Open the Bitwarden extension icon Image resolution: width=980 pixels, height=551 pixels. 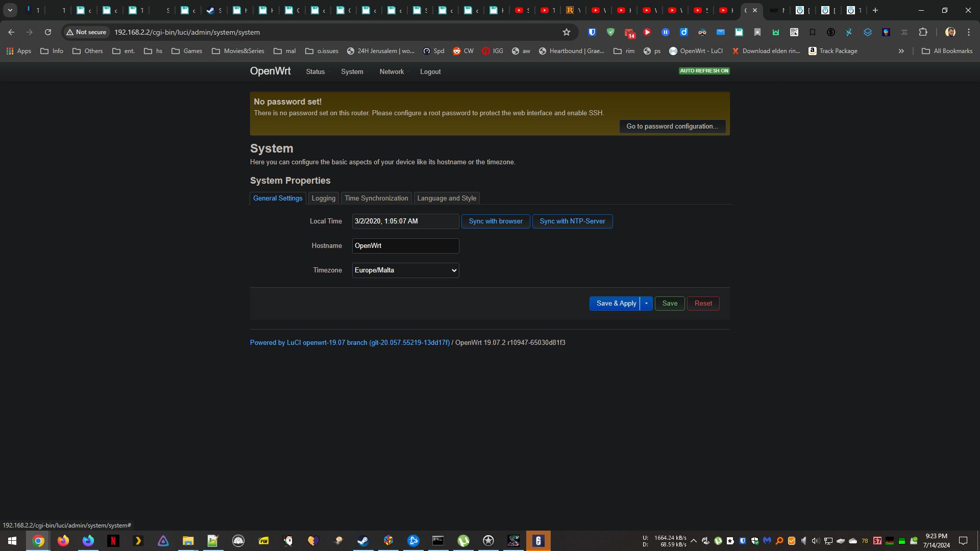[x=592, y=32]
